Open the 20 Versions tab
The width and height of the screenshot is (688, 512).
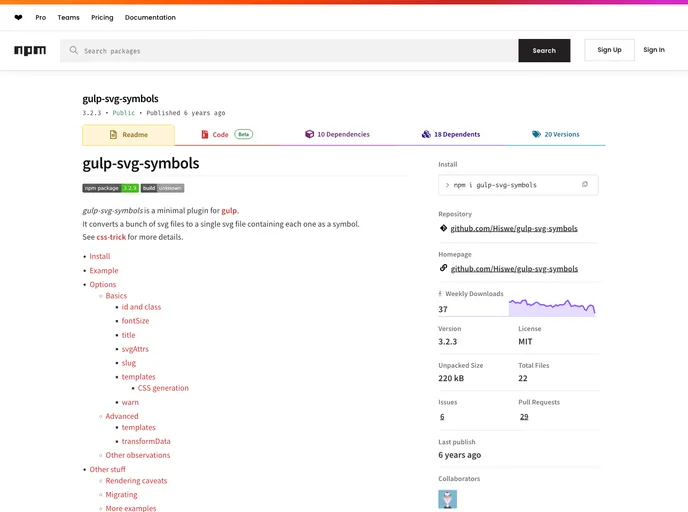(555, 134)
